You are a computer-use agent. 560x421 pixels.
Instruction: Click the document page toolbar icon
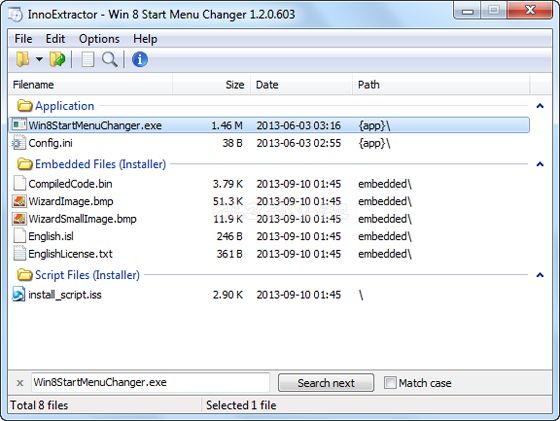click(88, 59)
